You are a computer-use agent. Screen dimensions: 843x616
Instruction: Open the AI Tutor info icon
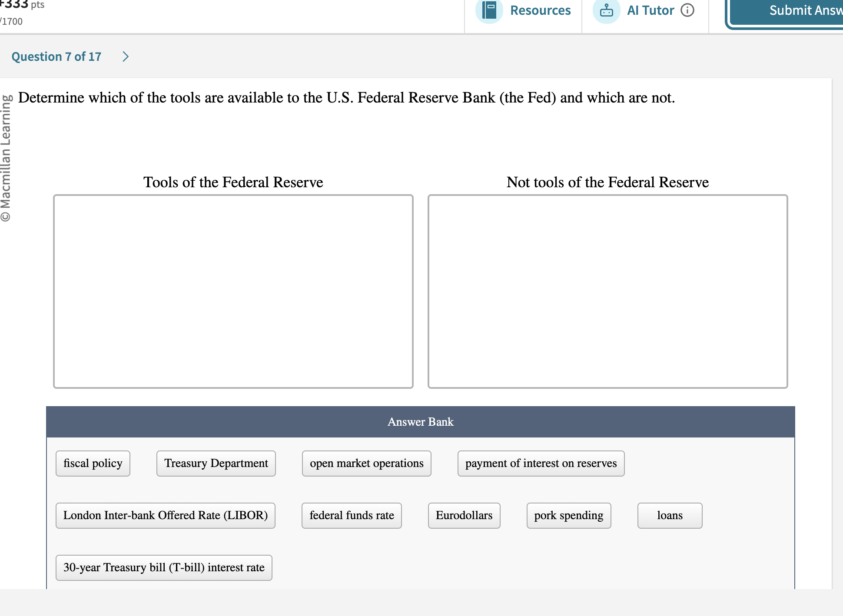pyautogui.click(x=687, y=10)
